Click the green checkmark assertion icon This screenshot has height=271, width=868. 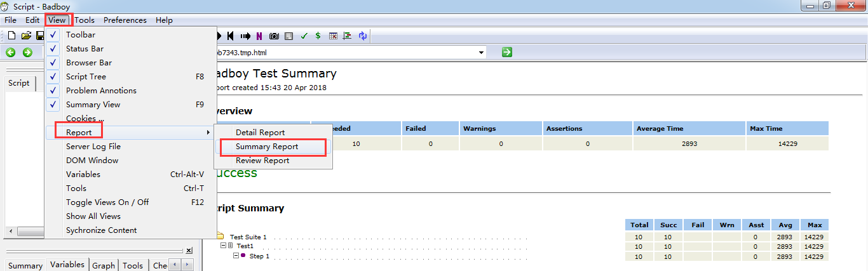tap(304, 36)
